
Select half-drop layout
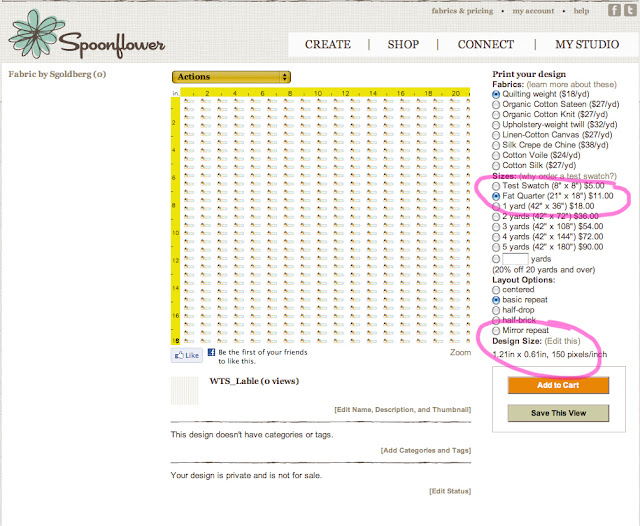pos(496,311)
